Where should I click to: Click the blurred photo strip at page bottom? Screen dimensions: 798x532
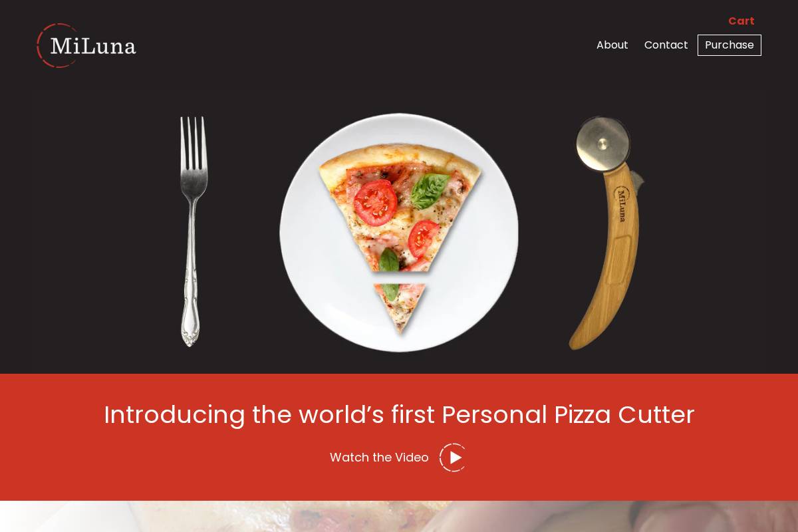point(399,516)
